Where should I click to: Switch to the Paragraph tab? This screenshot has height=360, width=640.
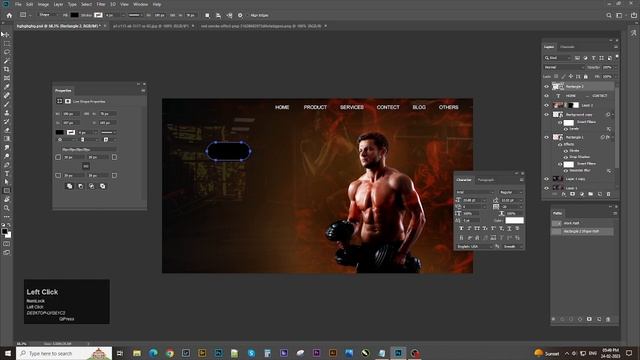(x=486, y=180)
